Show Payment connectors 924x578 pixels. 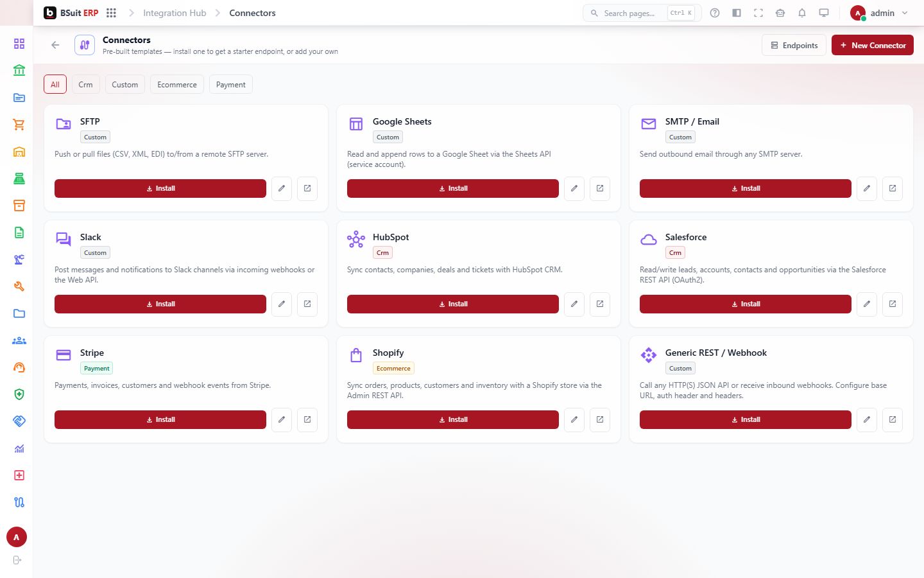[231, 84]
